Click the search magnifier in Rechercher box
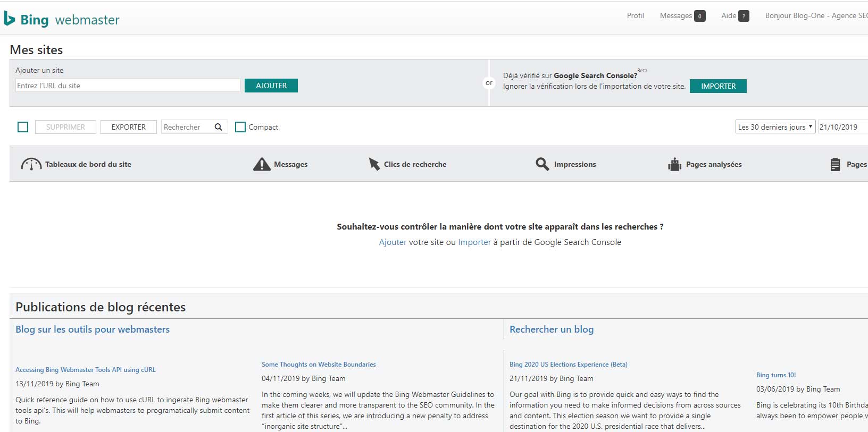This screenshot has height=432, width=868. (x=218, y=127)
